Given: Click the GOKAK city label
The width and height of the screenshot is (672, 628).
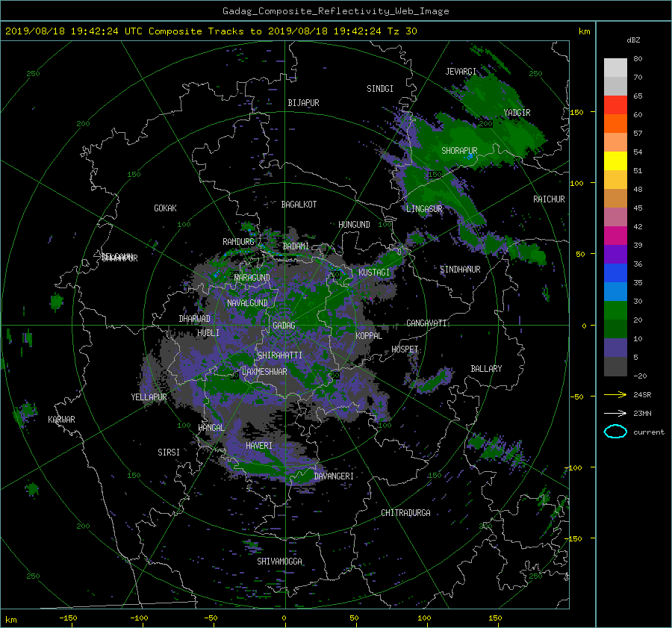Looking at the screenshot, I should tap(165, 208).
